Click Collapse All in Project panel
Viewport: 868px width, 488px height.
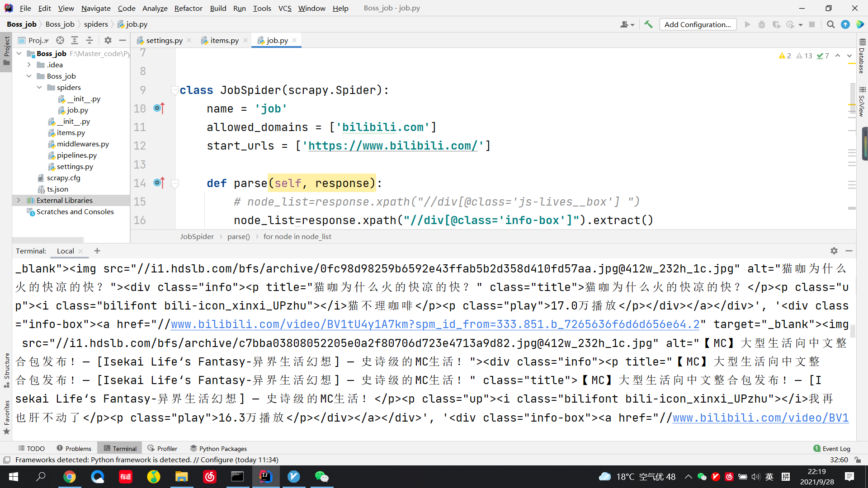90,40
